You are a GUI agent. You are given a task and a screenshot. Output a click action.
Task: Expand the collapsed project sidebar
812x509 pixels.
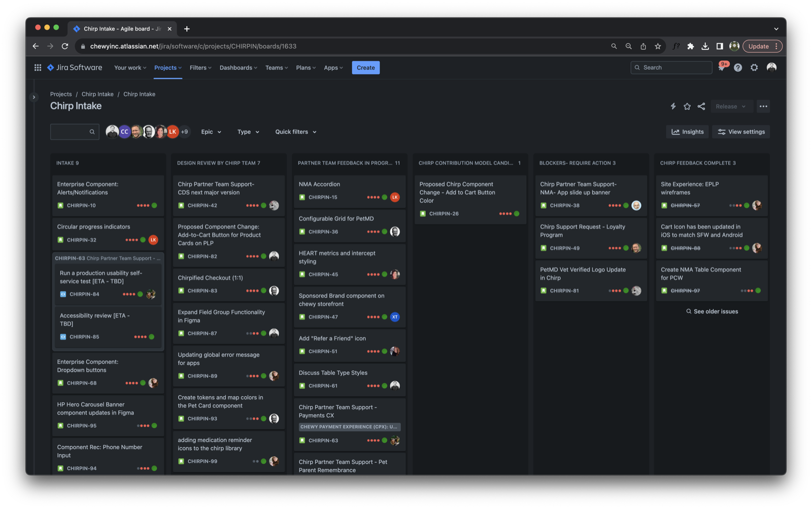point(34,97)
